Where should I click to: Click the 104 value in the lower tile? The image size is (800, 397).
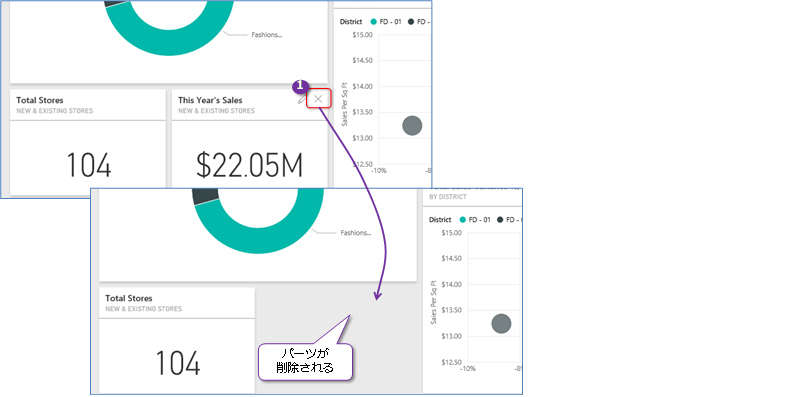point(178,363)
